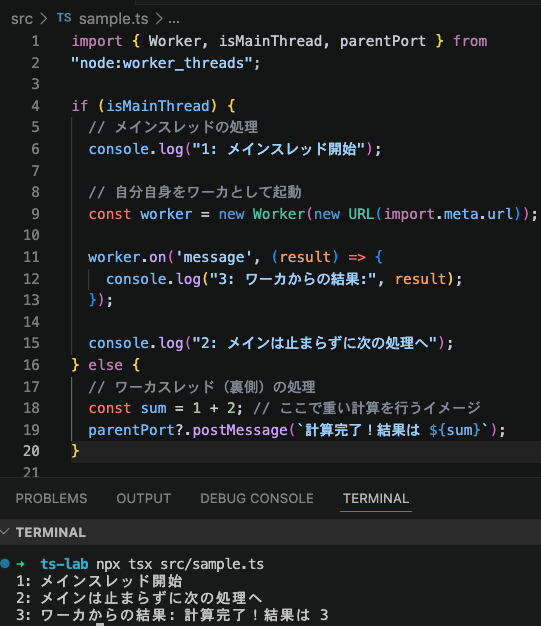Viewport: 541px width, 626px height.
Task: Click the comment '自分自身をワーカとして起動'
Action: pos(208,192)
